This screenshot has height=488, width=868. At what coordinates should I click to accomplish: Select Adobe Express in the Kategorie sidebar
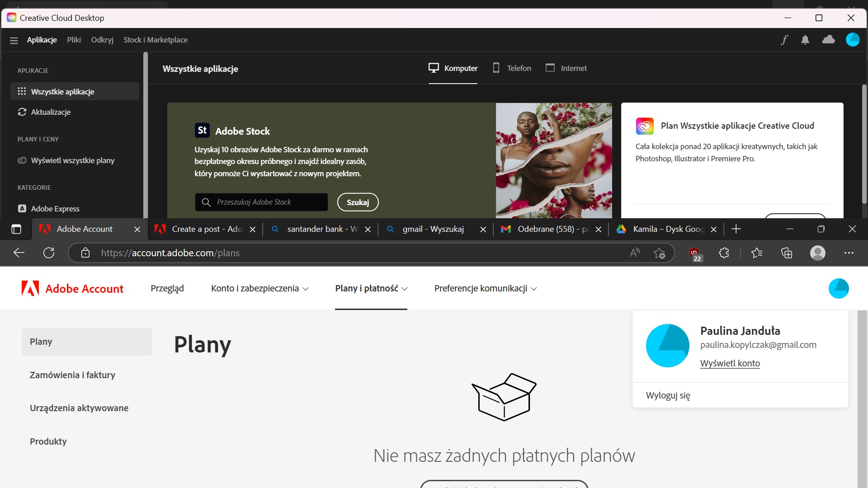(x=55, y=209)
